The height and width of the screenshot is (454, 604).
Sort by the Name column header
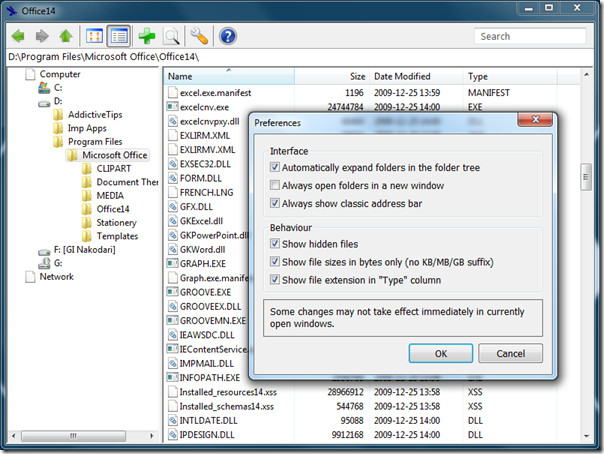pyautogui.click(x=229, y=76)
